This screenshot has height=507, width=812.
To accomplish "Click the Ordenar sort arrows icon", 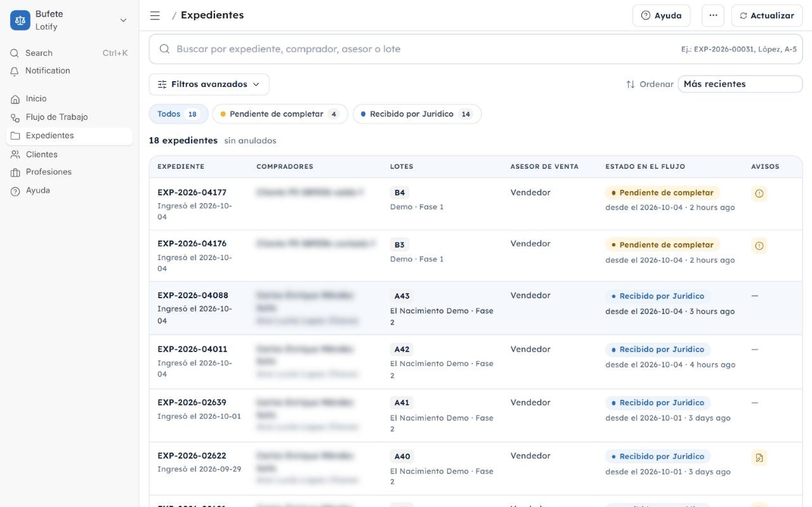I will coord(631,84).
